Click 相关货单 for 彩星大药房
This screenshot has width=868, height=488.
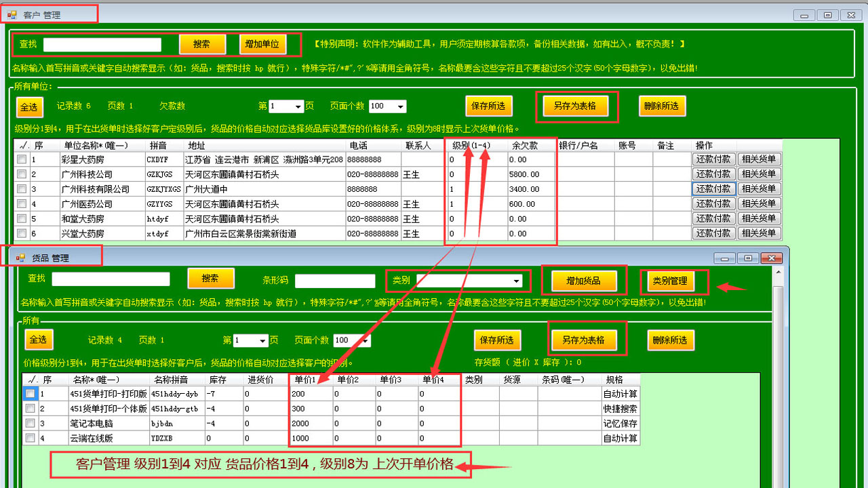[x=759, y=159]
